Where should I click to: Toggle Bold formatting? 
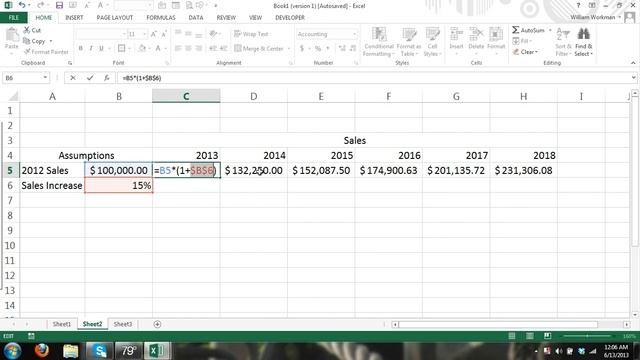point(80,49)
